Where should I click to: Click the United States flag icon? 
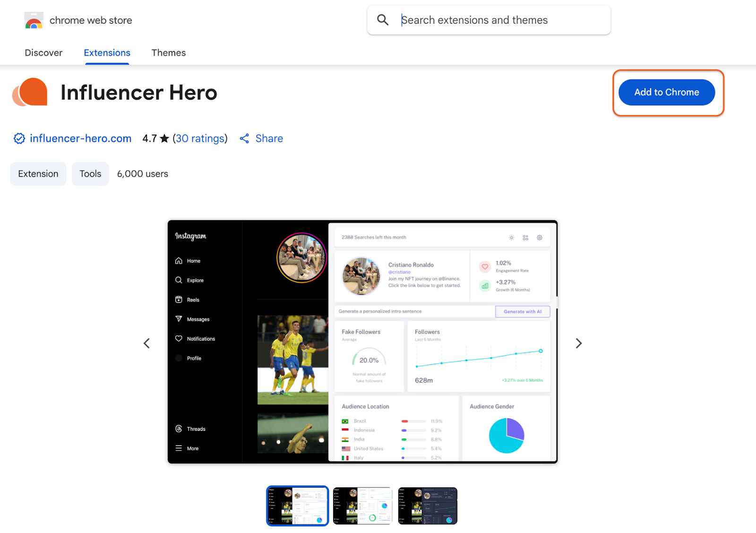pos(346,449)
